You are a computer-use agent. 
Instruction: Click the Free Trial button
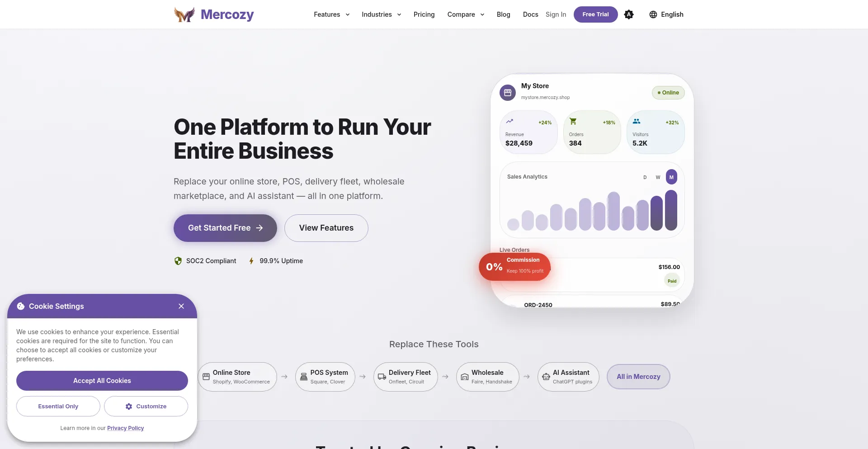click(x=595, y=14)
